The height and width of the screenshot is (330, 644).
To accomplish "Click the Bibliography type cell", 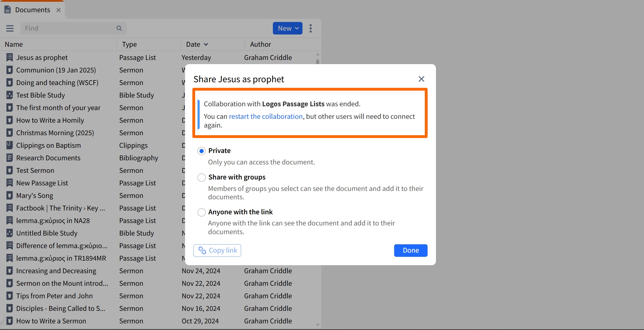I will [139, 158].
